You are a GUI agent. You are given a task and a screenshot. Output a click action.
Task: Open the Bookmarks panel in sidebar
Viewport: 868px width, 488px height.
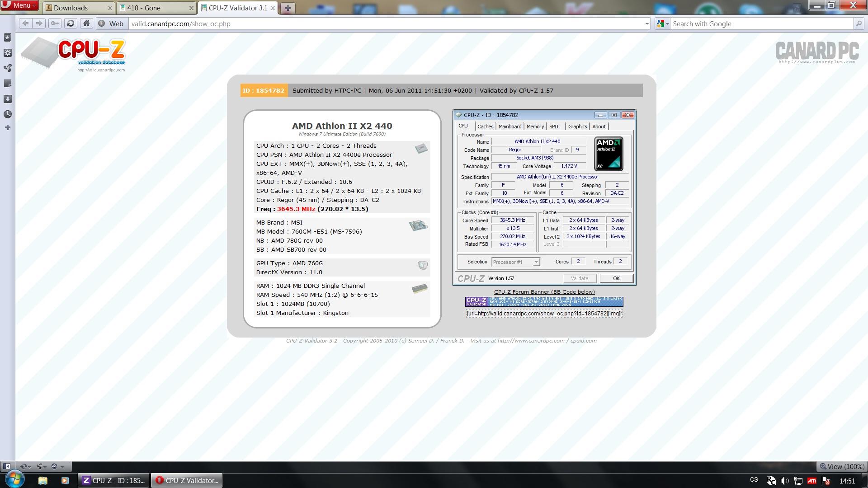(x=7, y=38)
